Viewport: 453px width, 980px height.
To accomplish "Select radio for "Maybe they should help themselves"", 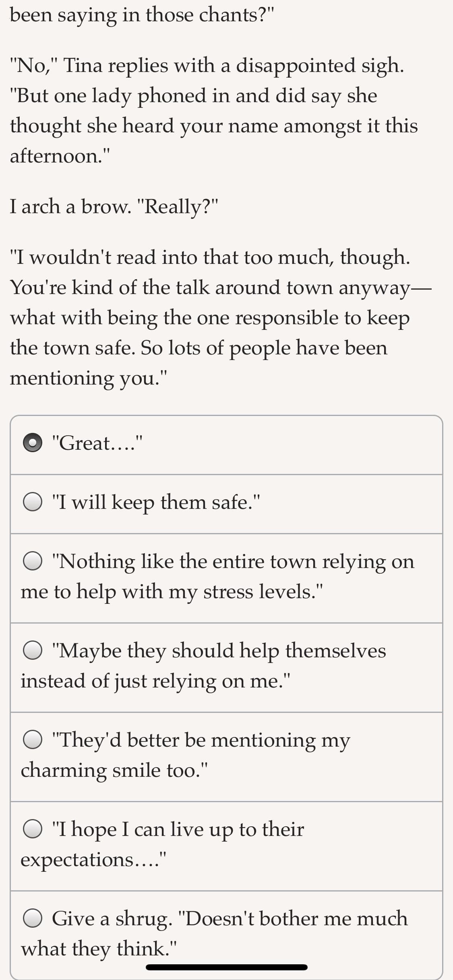I will click(33, 651).
